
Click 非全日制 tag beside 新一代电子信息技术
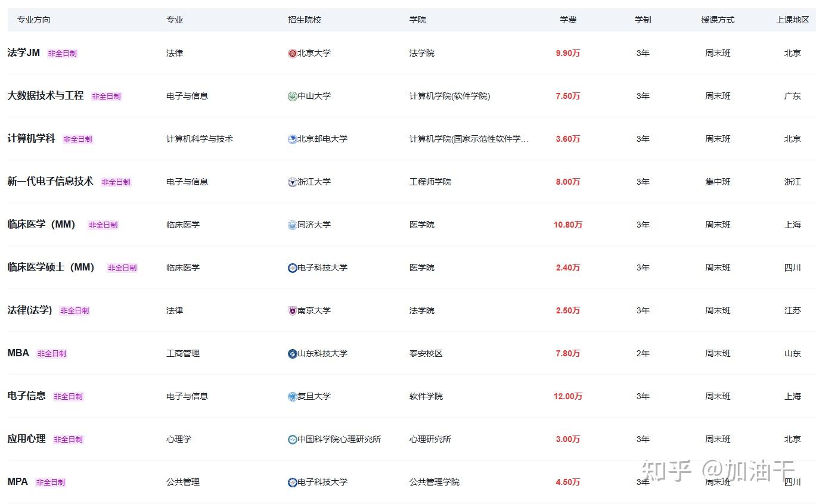click(116, 182)
